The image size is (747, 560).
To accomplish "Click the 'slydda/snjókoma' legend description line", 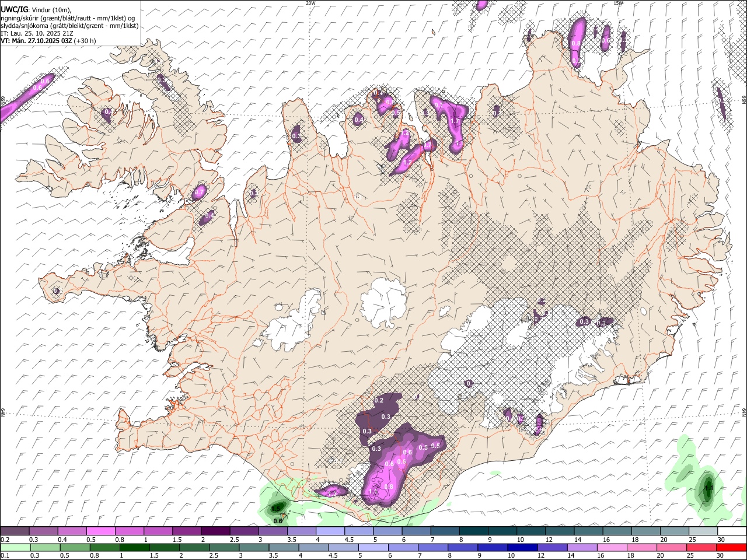I will pos(70,26).
